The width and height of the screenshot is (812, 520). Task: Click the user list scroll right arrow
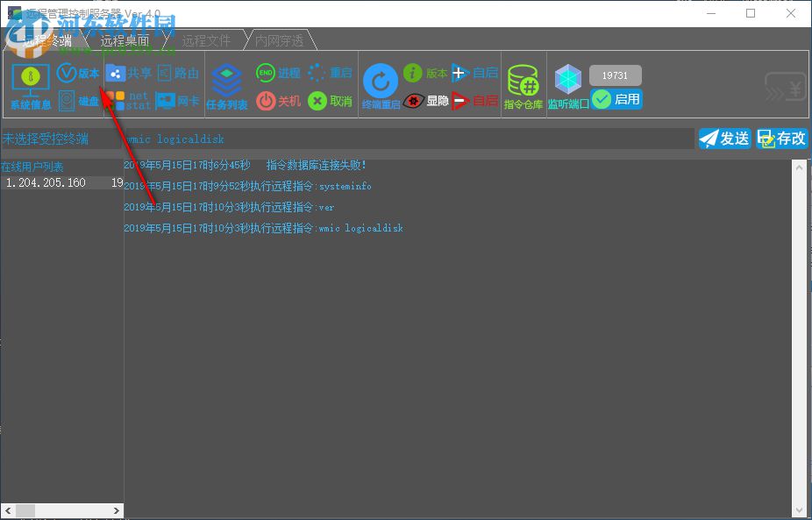click(117, 510)
